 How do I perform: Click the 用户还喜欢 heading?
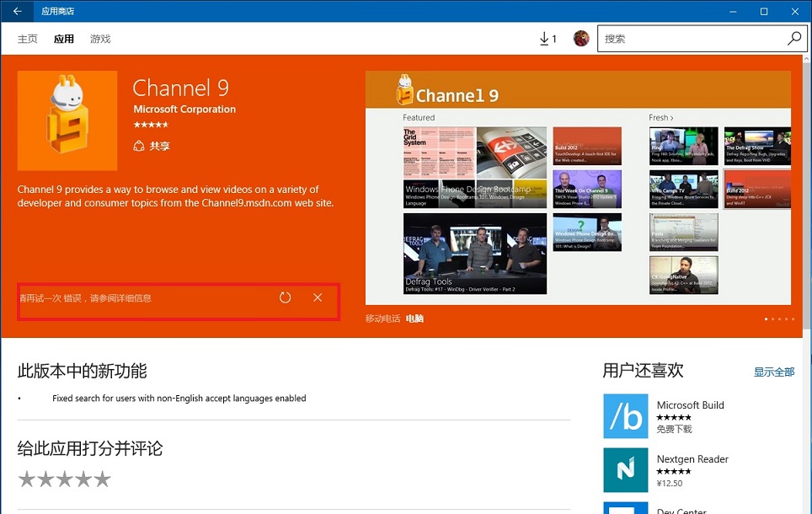(643, 371)
